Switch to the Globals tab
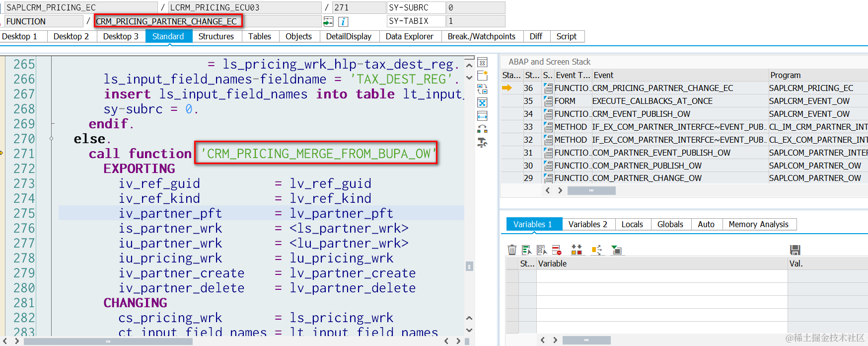 [670, 224]
